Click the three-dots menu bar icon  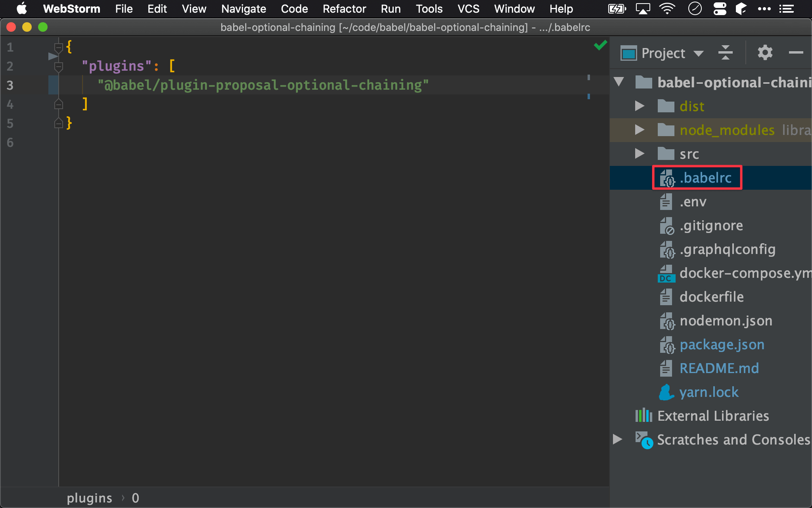(764, 8)
